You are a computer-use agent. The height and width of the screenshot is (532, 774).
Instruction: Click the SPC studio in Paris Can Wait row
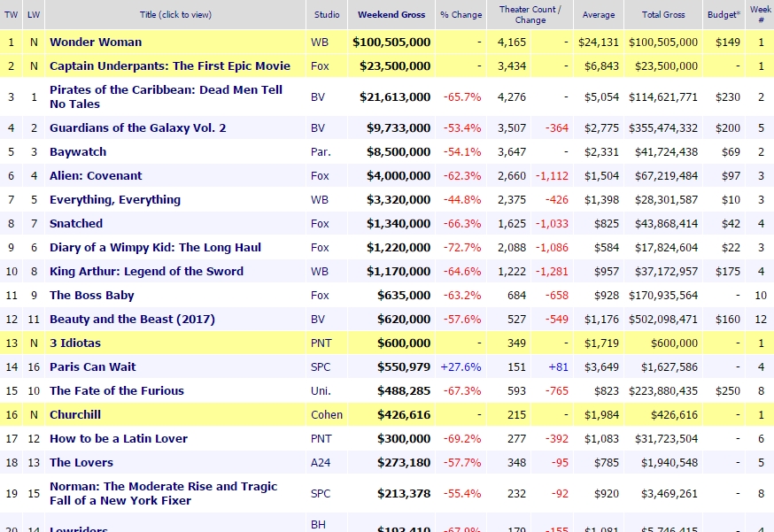321,366
